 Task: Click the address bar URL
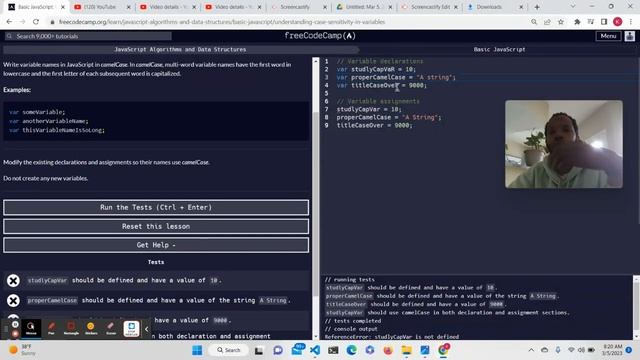222,22
